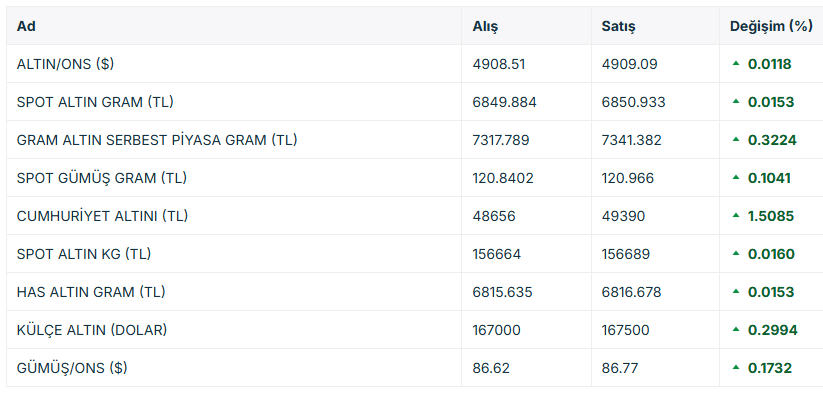The height and width of the screenshot is (397, 823).
Task: Select CUMHURİYET ALTINI (TL) name
Action: point(102,216)
